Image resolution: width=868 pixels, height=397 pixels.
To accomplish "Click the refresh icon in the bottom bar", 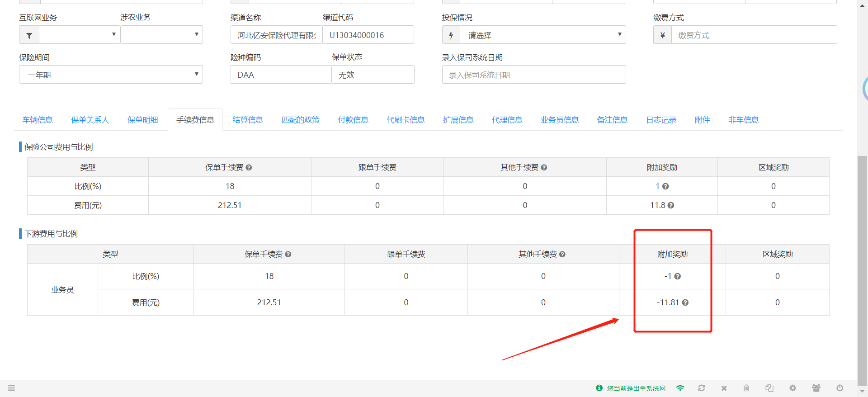I will [x=701, y=388].
